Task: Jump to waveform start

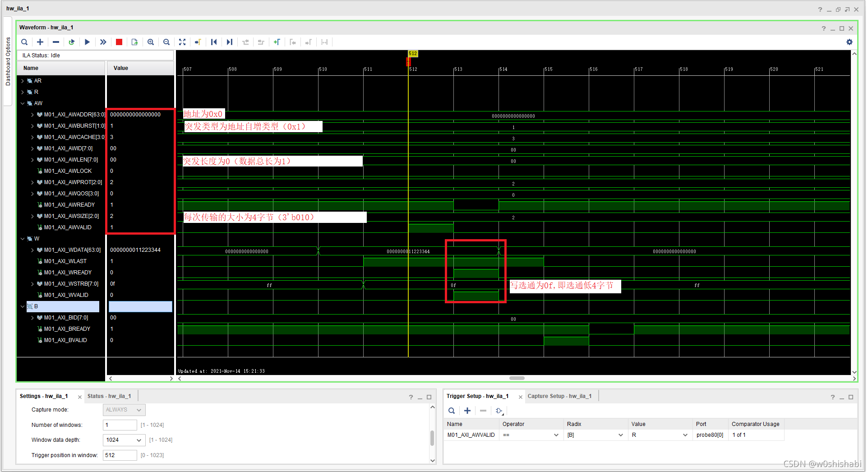Action: click(x=214, y=42)
